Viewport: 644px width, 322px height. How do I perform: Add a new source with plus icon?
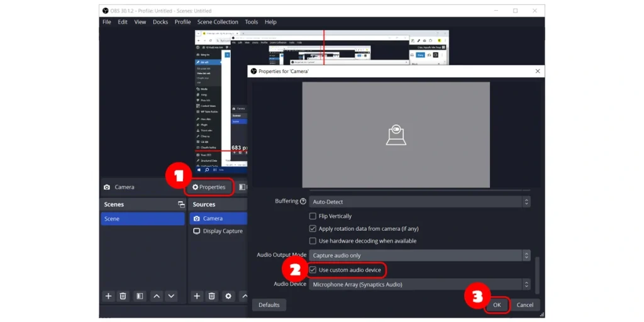point(197,296)
